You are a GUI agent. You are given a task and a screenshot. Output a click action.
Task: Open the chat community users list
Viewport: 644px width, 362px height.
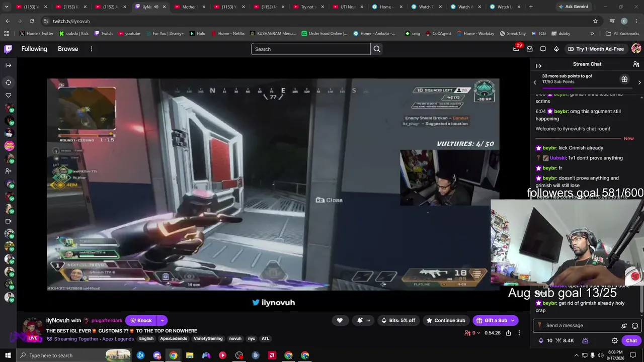(x=636, y=64)
